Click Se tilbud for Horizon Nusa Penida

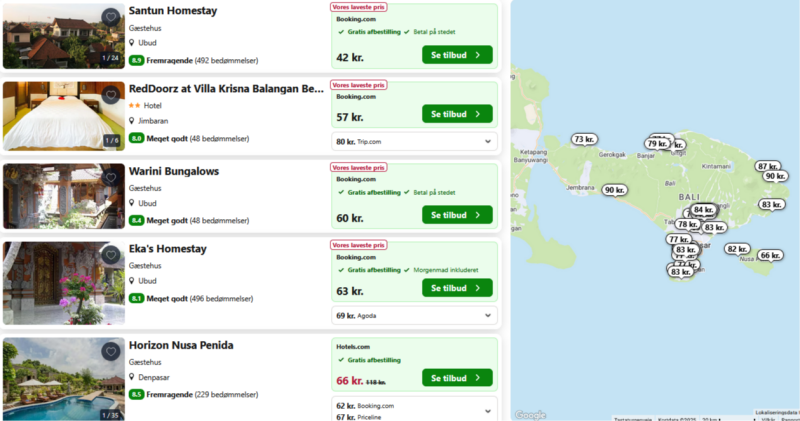tap(456, 378)
